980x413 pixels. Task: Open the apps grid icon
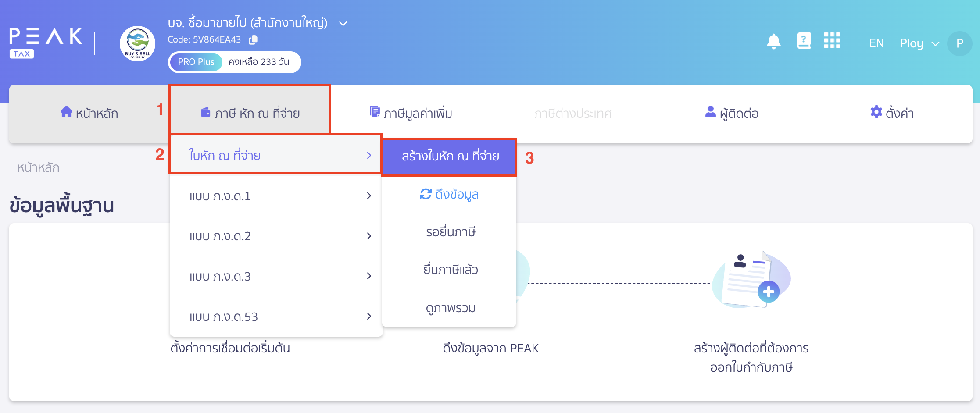tap(832, 41)
